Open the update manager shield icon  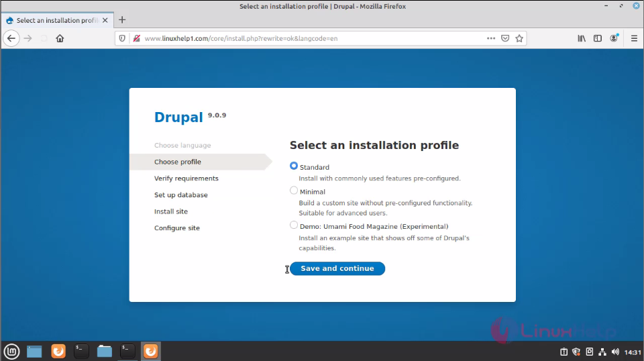click(576, 352)
